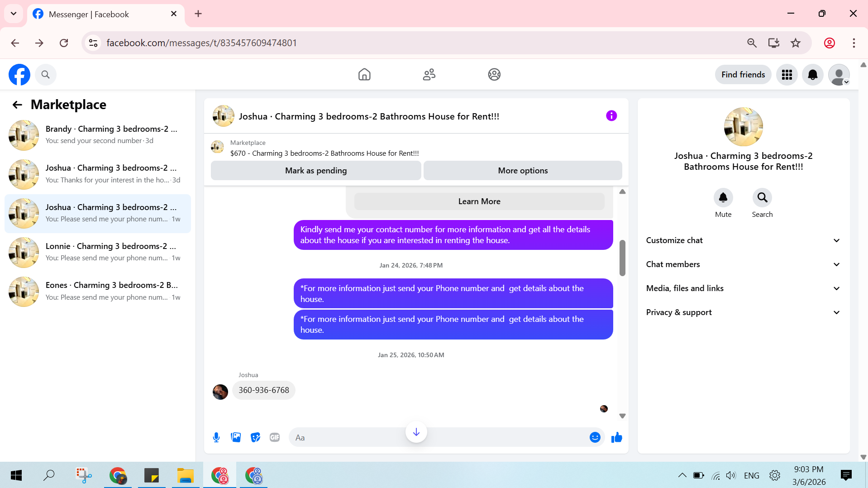The height and width of the screenshot is (488, 868).
Task: Click the $670 Marketplace listing title
Action: pos(324,153)
